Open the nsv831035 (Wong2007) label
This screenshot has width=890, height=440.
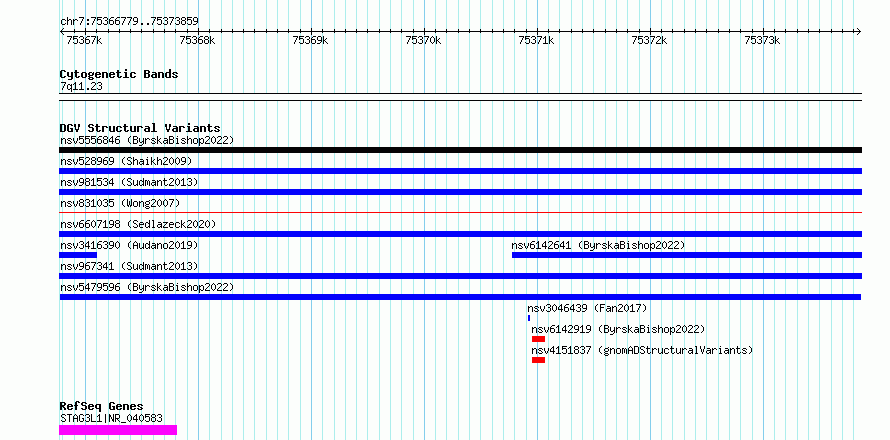120,203
